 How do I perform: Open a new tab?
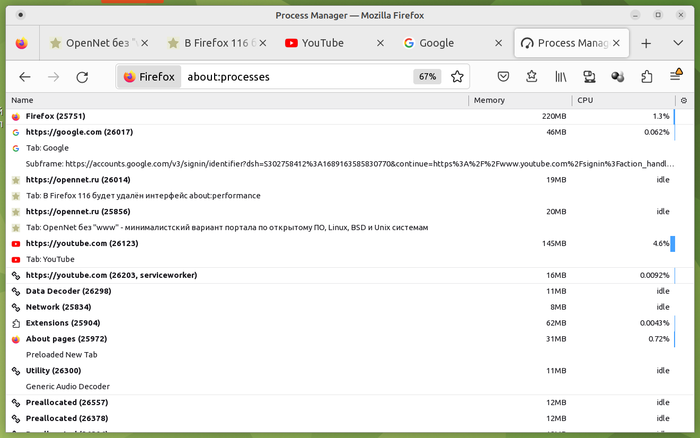pos(646,44)
